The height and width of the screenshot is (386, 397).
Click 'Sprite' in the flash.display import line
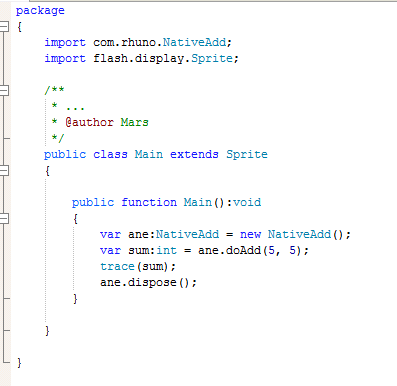(x=212, y=58)
